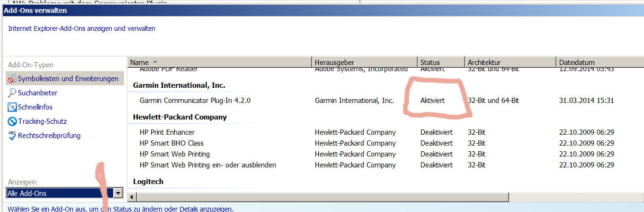Click the Alle Add-Ons combo box

pos(65,193)
